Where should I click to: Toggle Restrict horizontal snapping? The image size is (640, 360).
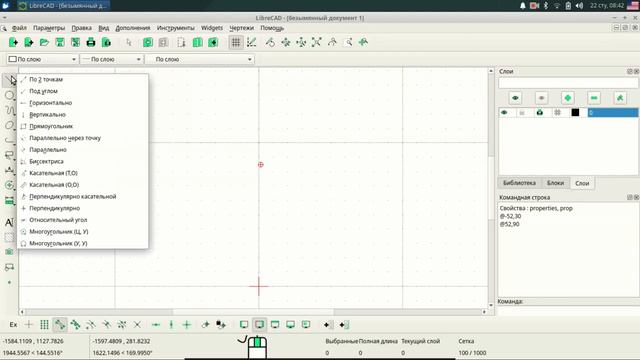click(x=156, y=325)
